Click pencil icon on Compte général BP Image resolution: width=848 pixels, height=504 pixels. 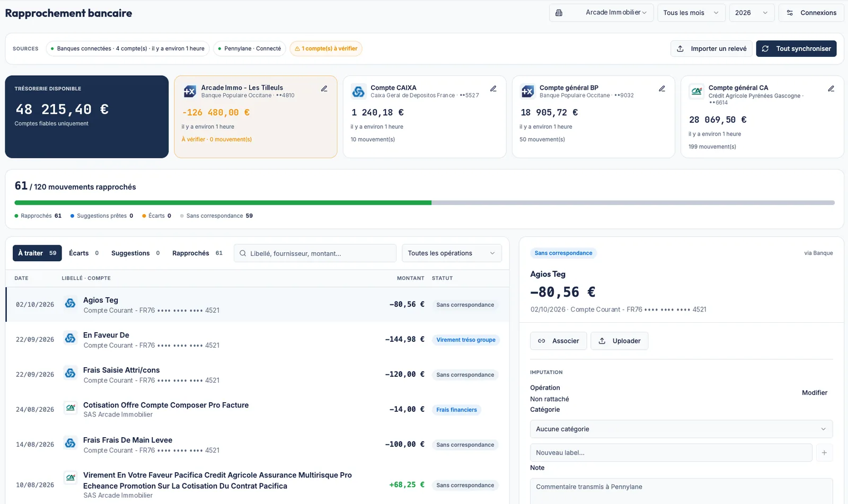pos(662,89)
